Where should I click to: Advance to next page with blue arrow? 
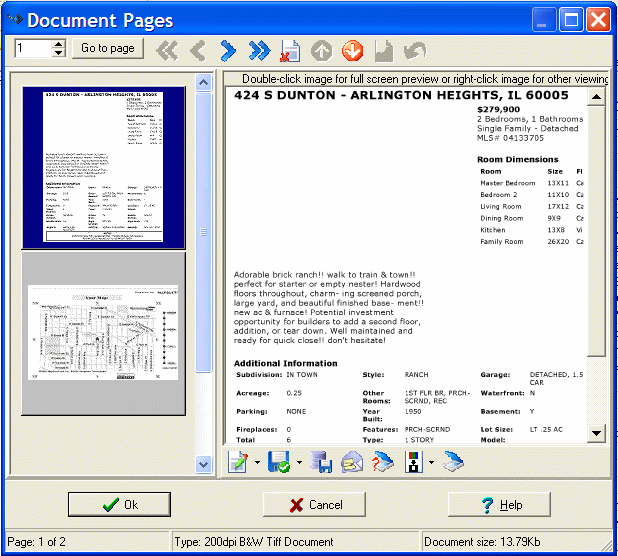coord(228,49)
